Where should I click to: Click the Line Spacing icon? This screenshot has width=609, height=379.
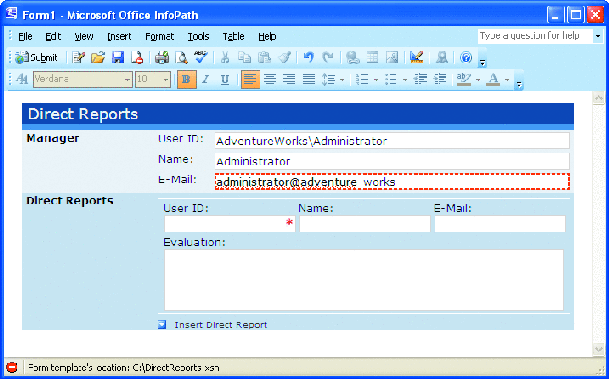pos(329,79)
